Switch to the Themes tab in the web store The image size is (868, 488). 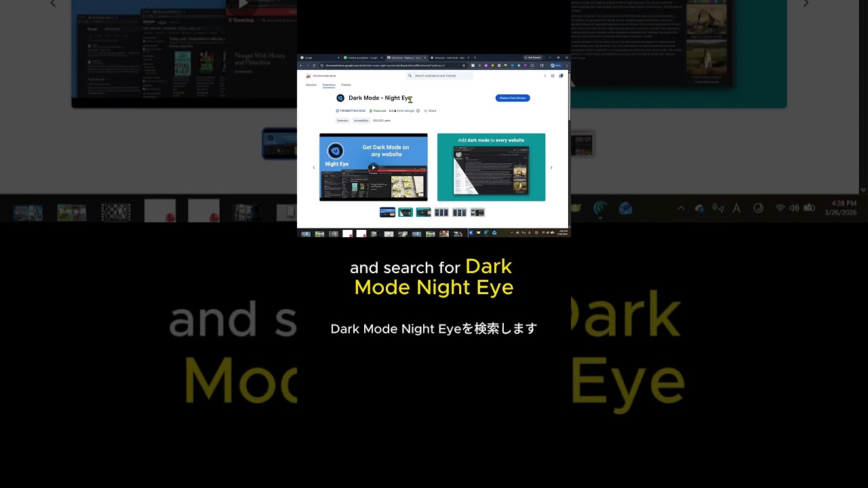click(x=346, y=85)
